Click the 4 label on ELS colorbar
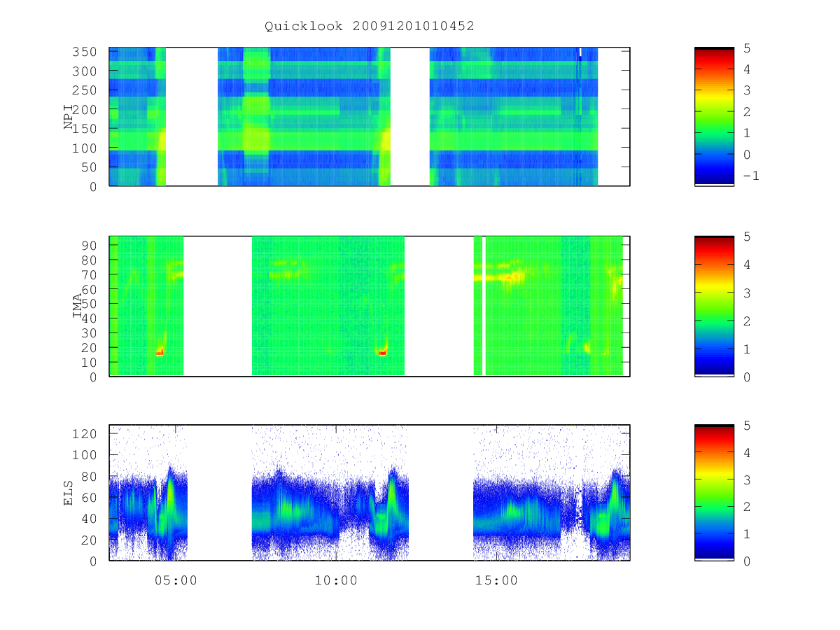 [x=747, y=452]
